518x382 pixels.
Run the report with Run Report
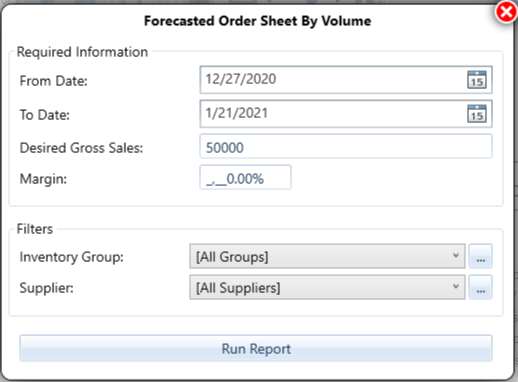coord(256,348)
